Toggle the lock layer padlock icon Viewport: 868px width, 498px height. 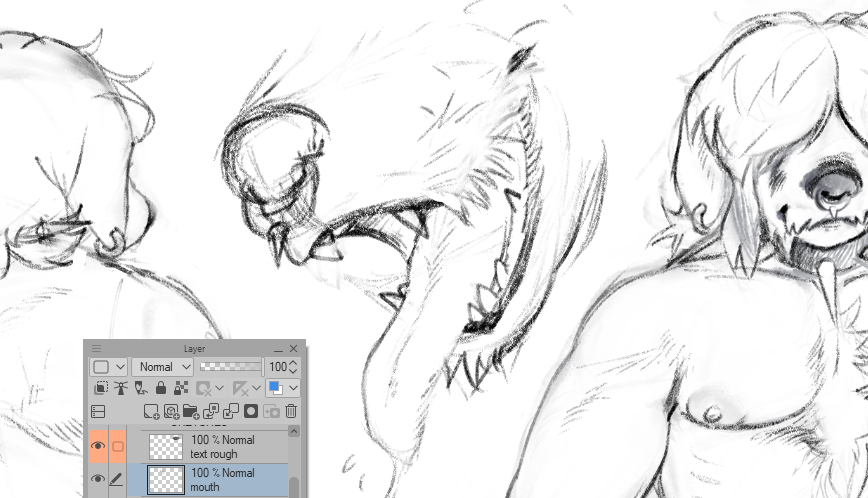160,388
